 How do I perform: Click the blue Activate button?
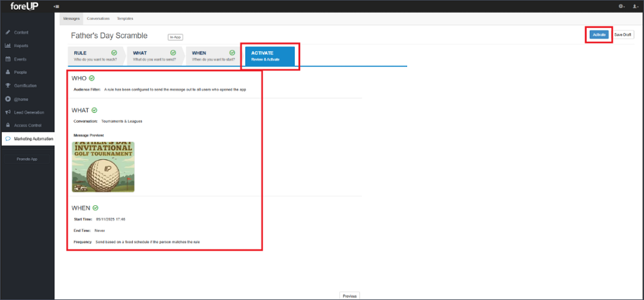pyautogui.click(x=599, y=35)
